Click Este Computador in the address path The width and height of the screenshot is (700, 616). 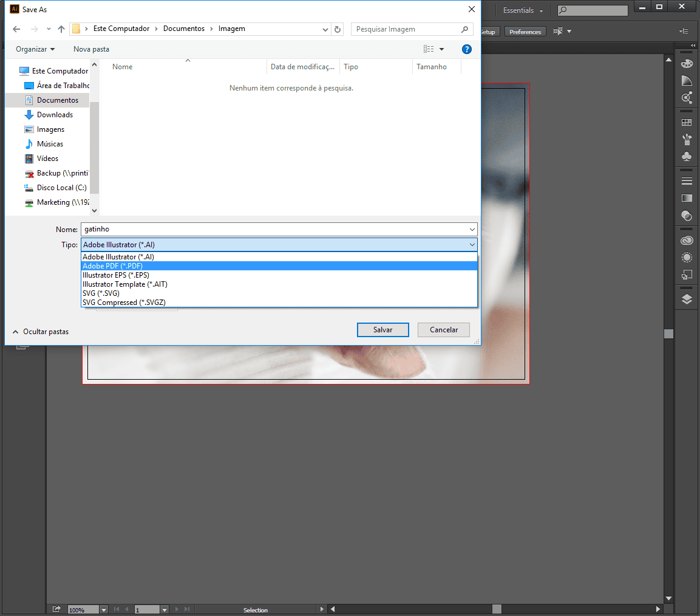pyautogui.click(x=121, y=29)
